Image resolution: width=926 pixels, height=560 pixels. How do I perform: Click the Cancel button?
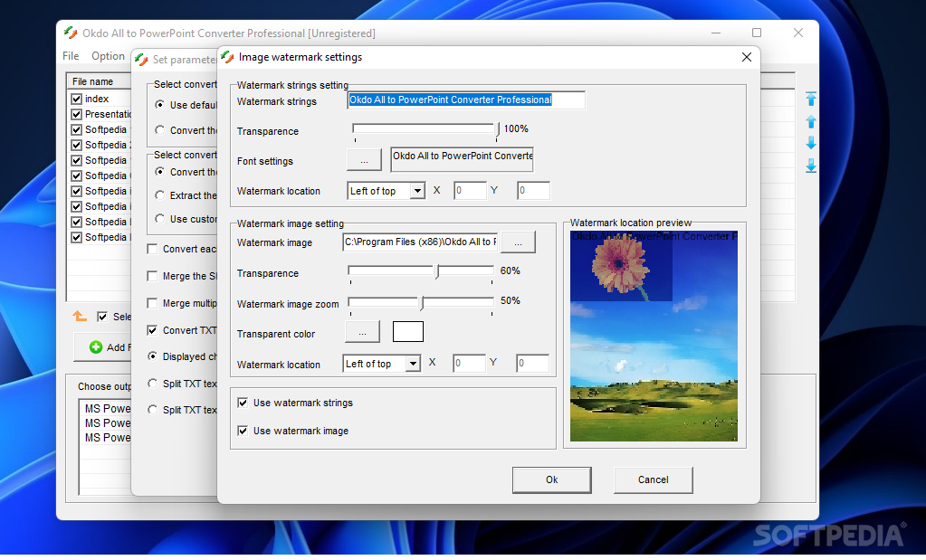coord(654,479)
